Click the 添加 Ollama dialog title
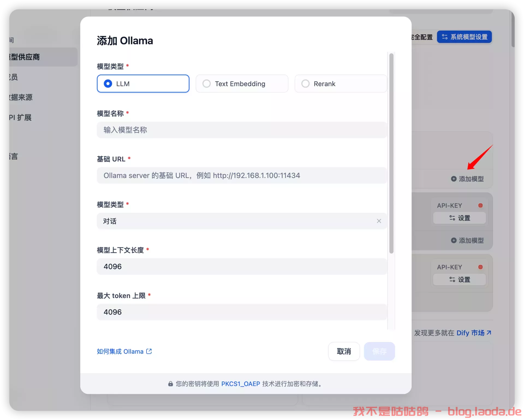 [x=125, y=41]
